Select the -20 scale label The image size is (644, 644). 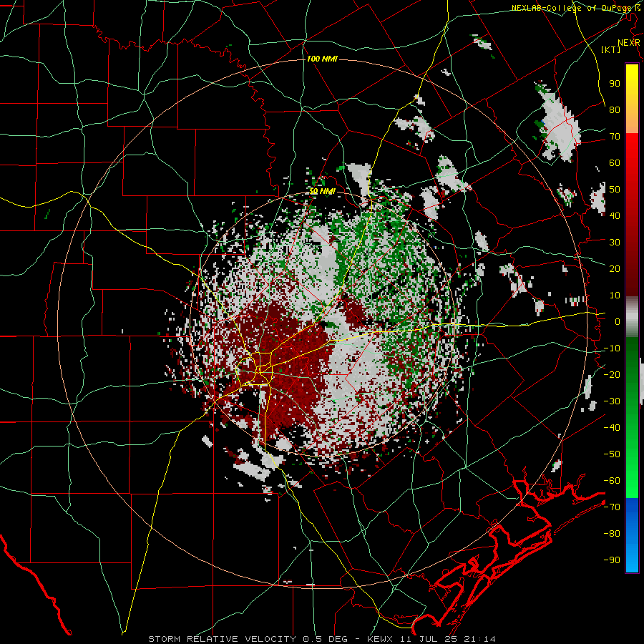point(612,374)
